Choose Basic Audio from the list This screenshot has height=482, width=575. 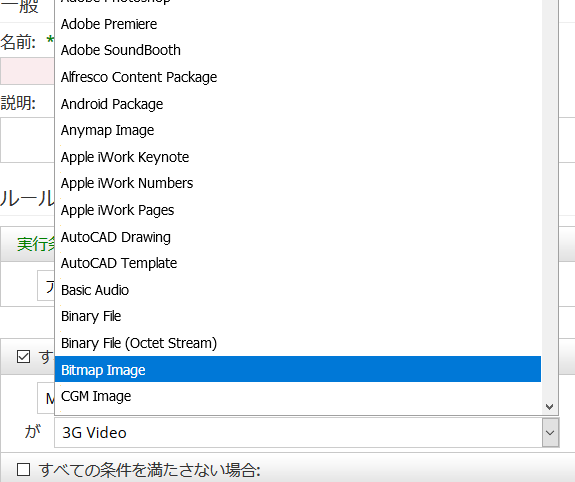(298, 290)
